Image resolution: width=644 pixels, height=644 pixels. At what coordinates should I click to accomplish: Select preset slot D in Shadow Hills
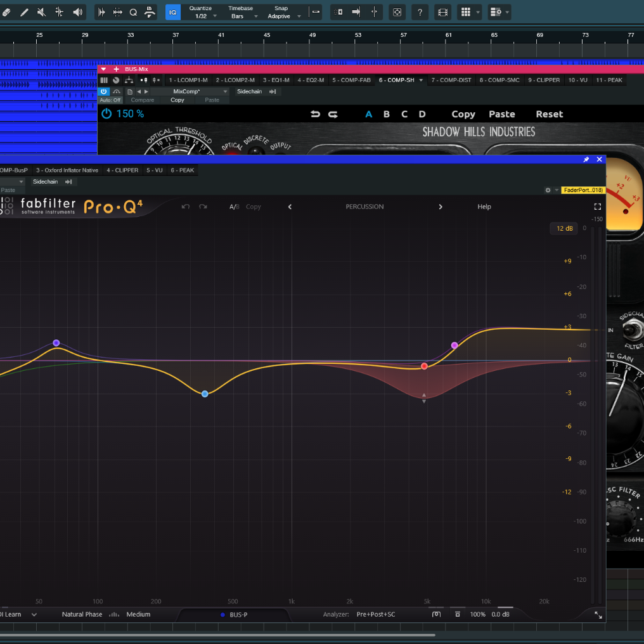[422, 114]
